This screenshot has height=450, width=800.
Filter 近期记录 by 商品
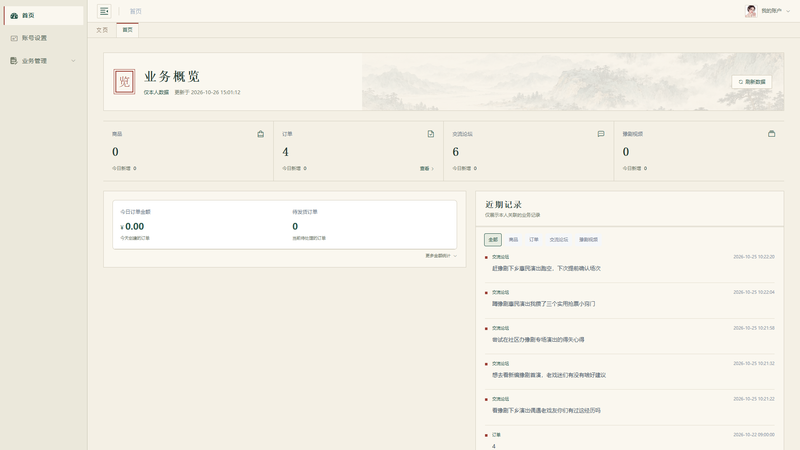pos(513,240)
